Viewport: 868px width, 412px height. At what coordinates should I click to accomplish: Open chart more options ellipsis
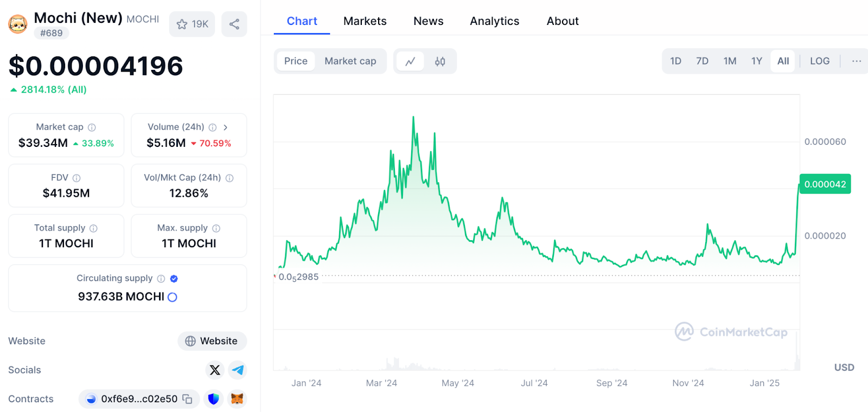click(857, 61)
